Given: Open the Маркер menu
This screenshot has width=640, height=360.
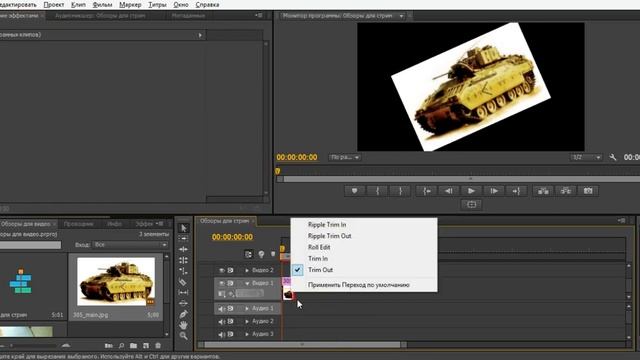Looking at the screenshot, I should click(x=130, y=5).
